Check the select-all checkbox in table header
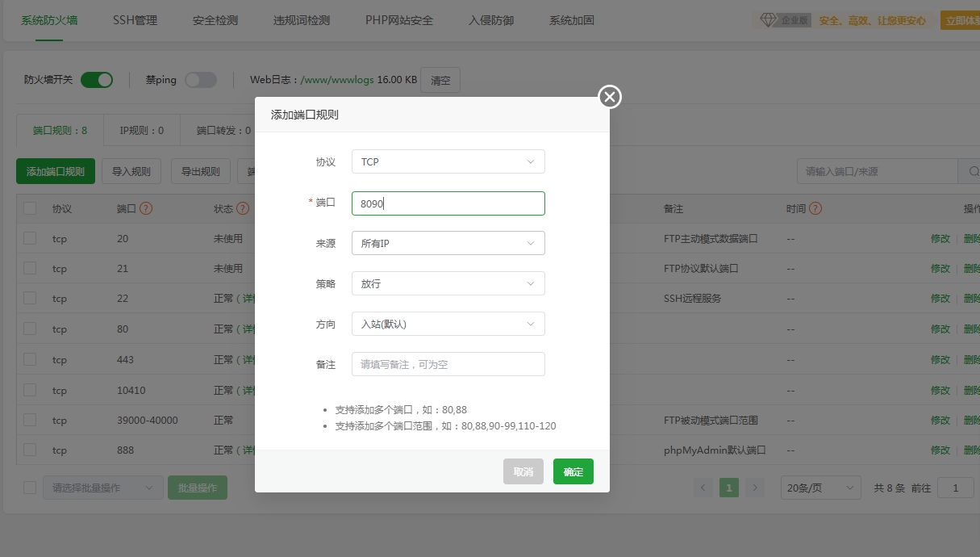The width and height of the screenshot is (980, 557). [30, 208]
